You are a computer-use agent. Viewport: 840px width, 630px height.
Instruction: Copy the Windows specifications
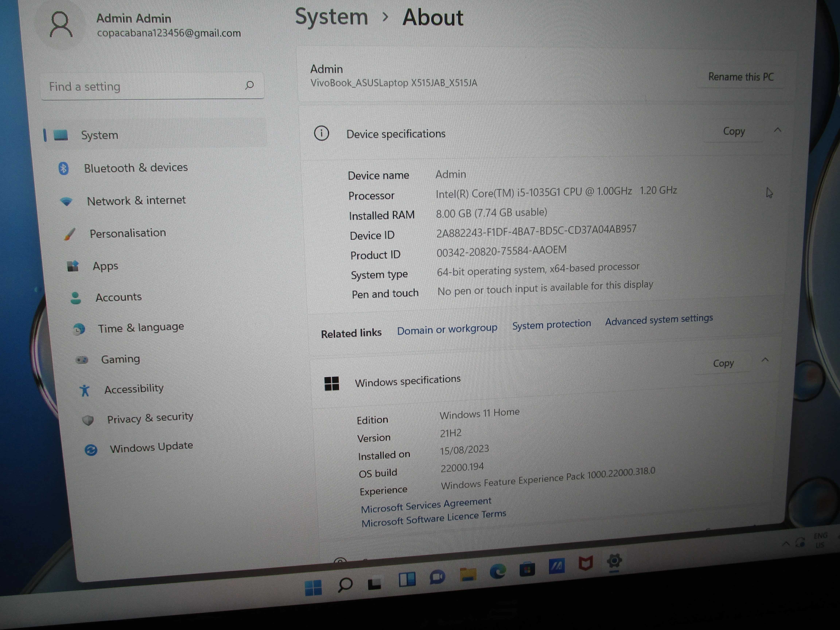tap(723, 363)
